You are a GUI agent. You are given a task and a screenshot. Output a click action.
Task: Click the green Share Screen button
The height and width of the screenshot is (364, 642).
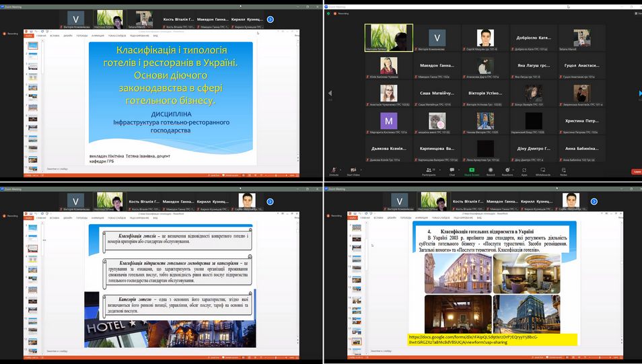coord(472,171)
